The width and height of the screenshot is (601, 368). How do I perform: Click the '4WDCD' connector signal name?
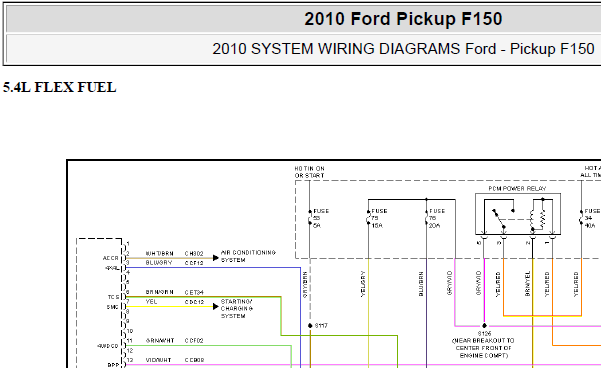108,346
